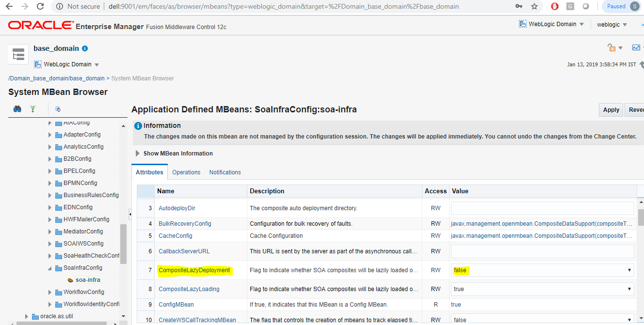Select the WorkflowConfig tree item
This screenshot has height=325, width=644.
pyautogui.click(x=84, y=292)
